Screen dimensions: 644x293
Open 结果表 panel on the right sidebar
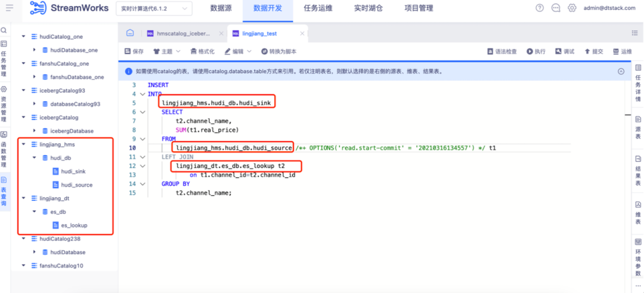(638, 170)
